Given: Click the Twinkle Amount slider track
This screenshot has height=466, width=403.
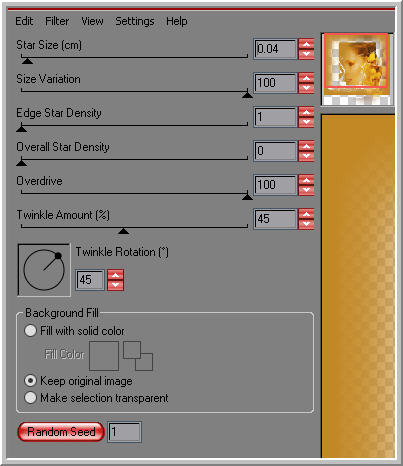Looking at the screenshot, I should pyautogui.click(x=134, y=227).
